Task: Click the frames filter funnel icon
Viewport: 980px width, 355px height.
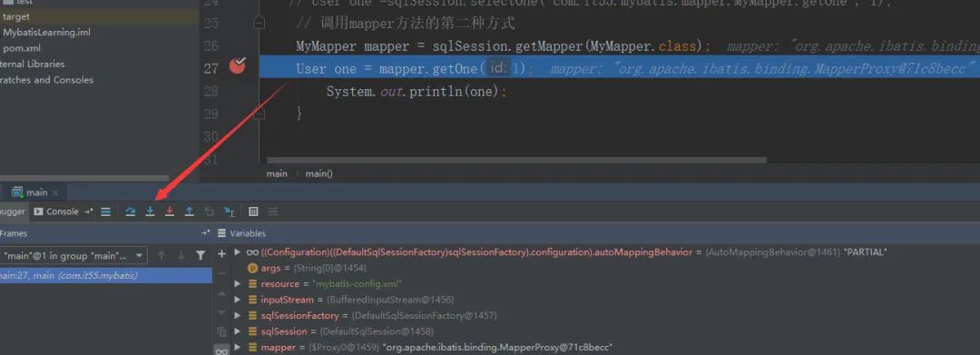Action: click(x=200, y=255)
